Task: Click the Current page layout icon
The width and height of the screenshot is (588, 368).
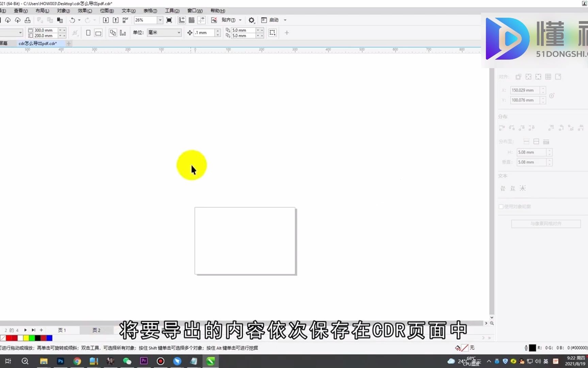Action: pyautogui.click(x=123, y=33)
